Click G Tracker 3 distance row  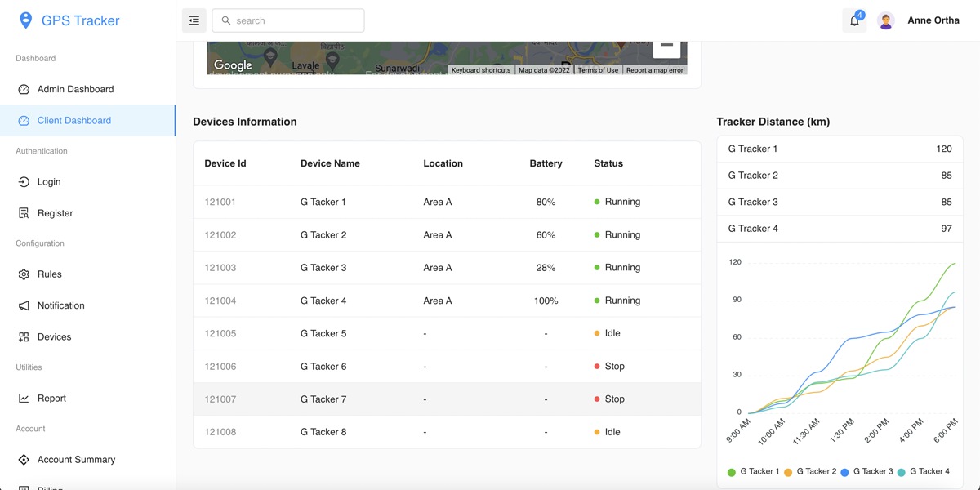click(x=840, y=202)
